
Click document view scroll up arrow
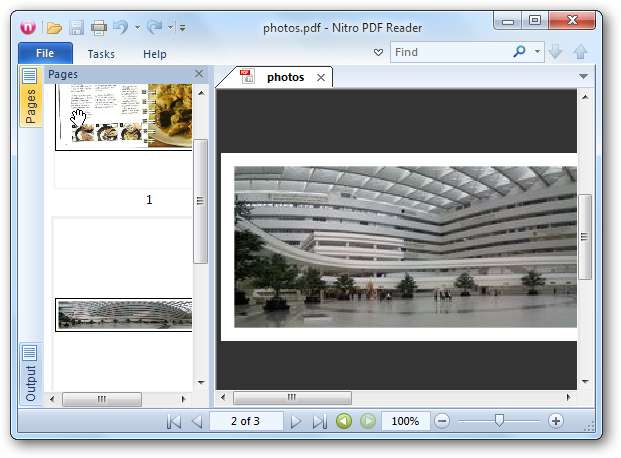click(x=585, y=97)
